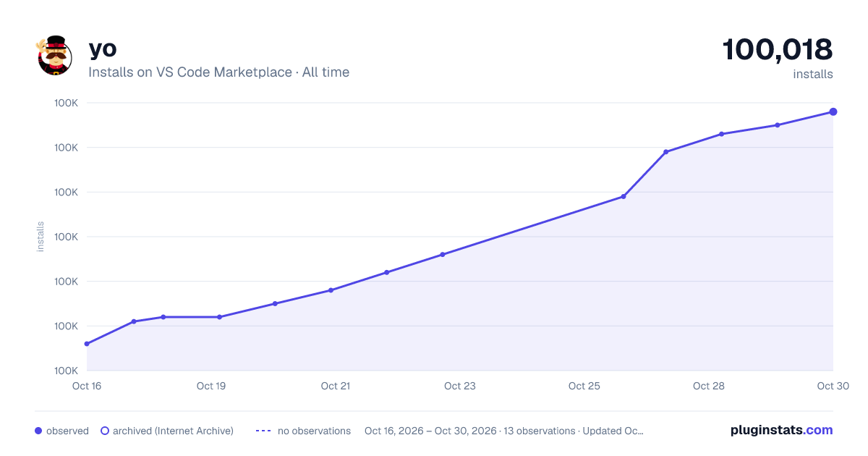
Task: Click the Oct 21 axis label
Action: [x=336, y=386]
